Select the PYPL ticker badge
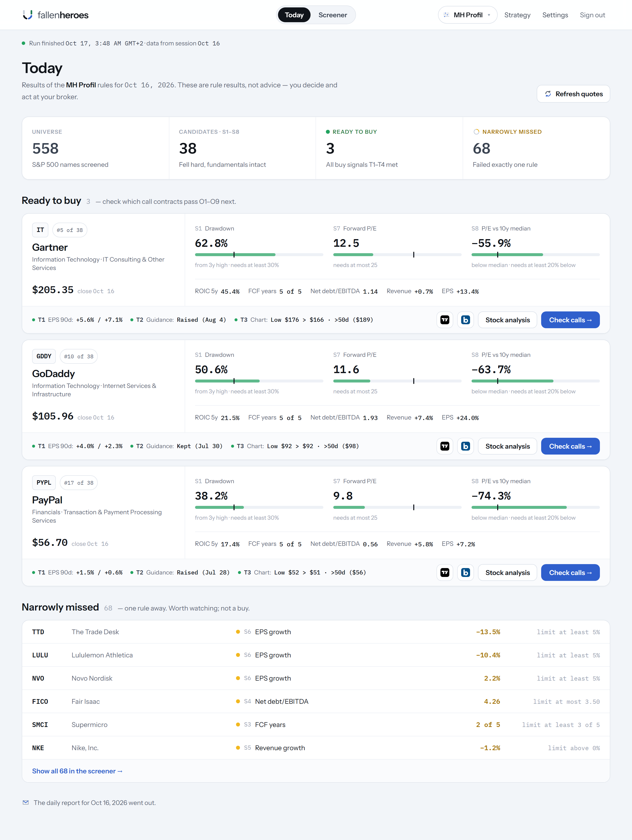The height and width of the screenshot is (840, 632). [x=44, y=483]
